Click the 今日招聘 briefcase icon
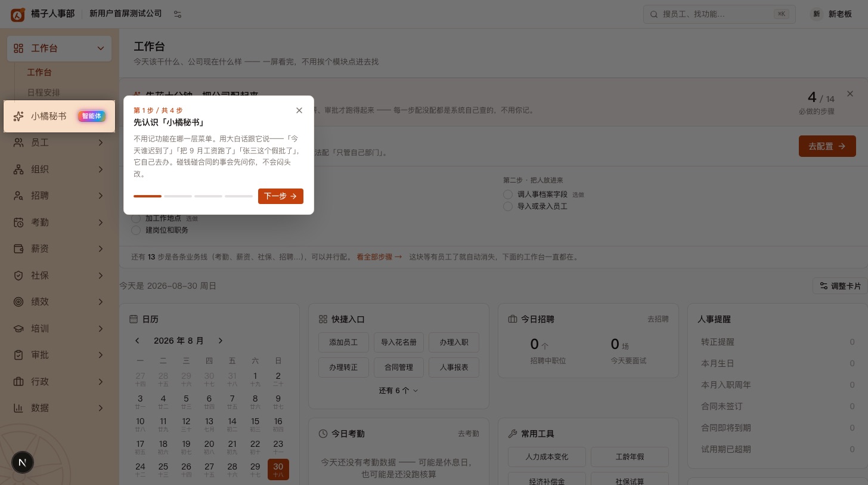Viewport: 868px width, 485px height. point(512,319)
